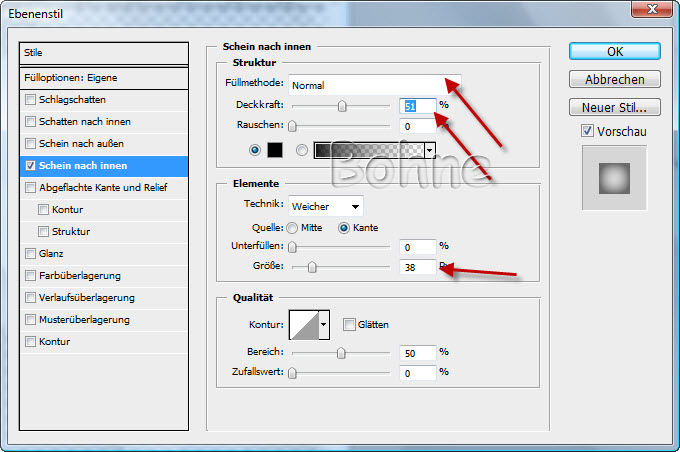Click the Kontur curve thumbnail

pyautogui.click(x=302, y=325)
